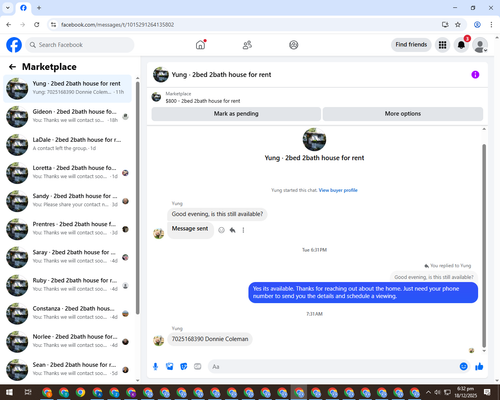
Task: Open the Sean conversation
Action: point(67,370)
